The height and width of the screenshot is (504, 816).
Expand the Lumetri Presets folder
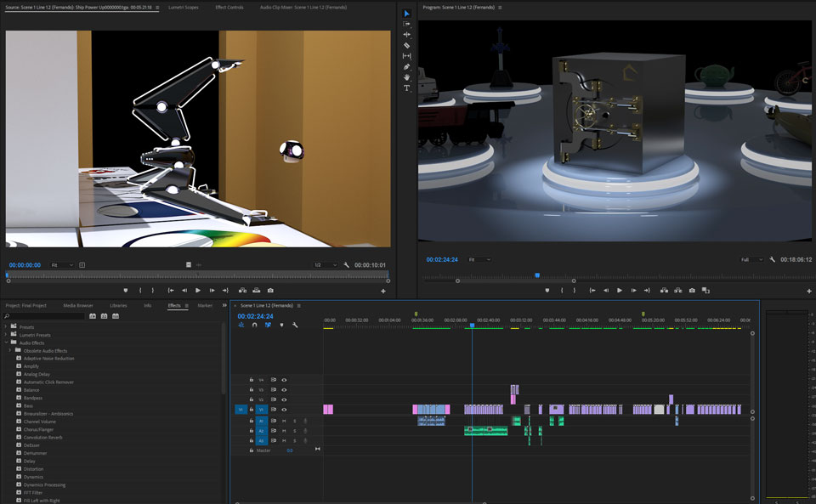(x=6, y=335)
